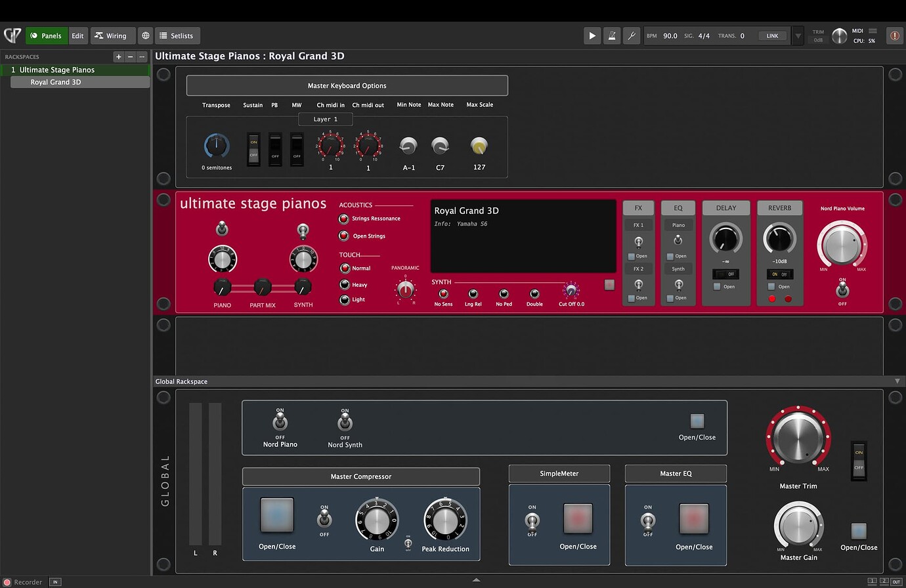906x588 pixels.
Task: Open the Setlists view
Action: coord(177,35)
